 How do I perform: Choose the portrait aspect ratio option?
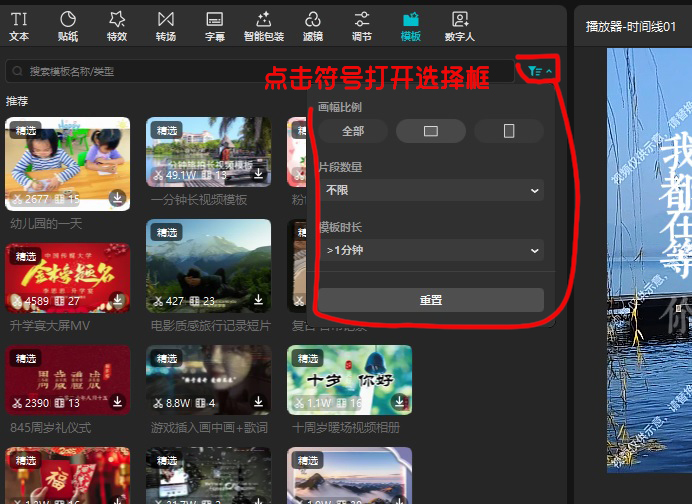[509, 131]
